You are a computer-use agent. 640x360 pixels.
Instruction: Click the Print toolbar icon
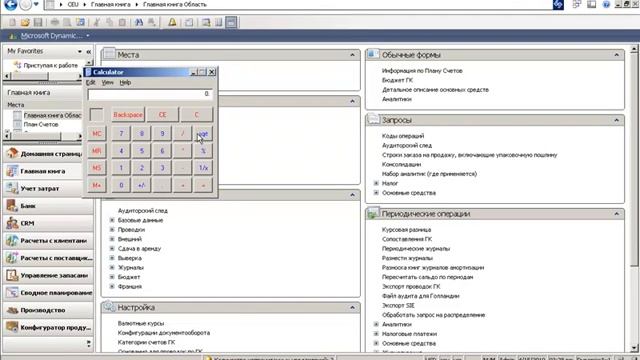click(55, 22)
